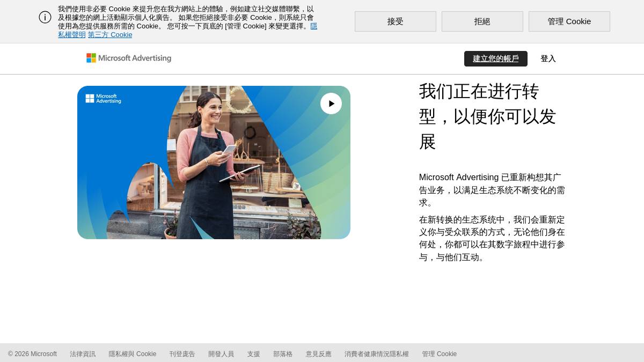644x362 pixels.
Task: Open the 管理 Cookie button in the banner
Action: point(569,21)
